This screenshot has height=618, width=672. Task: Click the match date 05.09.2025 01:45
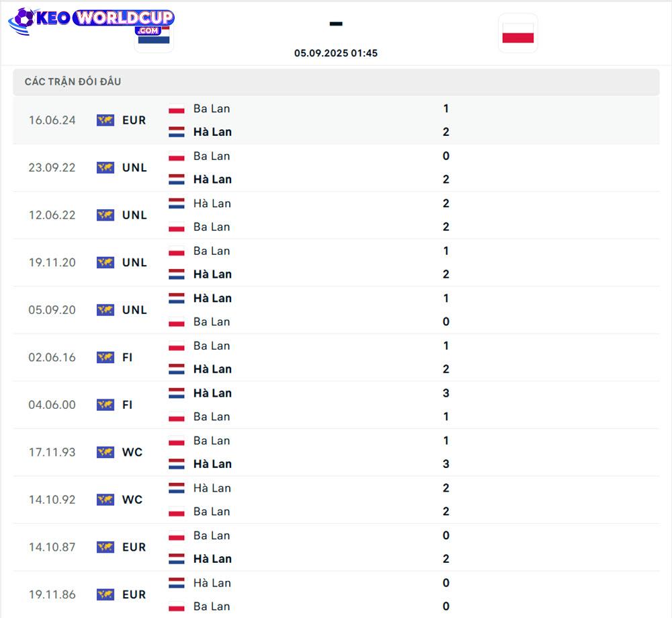pos(336,53)
